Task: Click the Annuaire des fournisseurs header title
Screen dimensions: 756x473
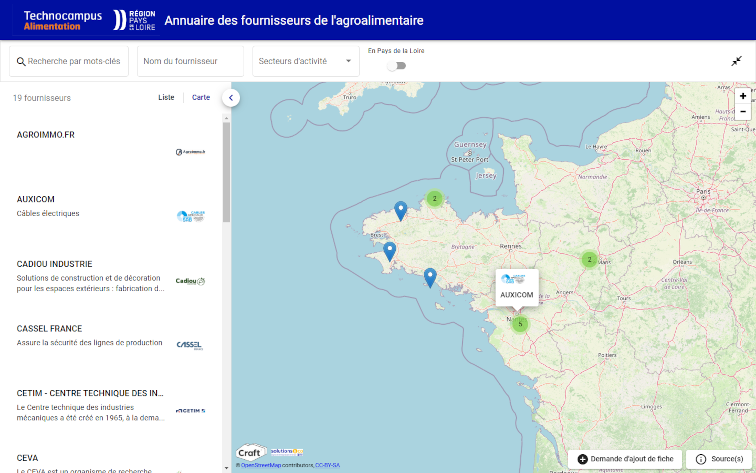Action: 294,20
